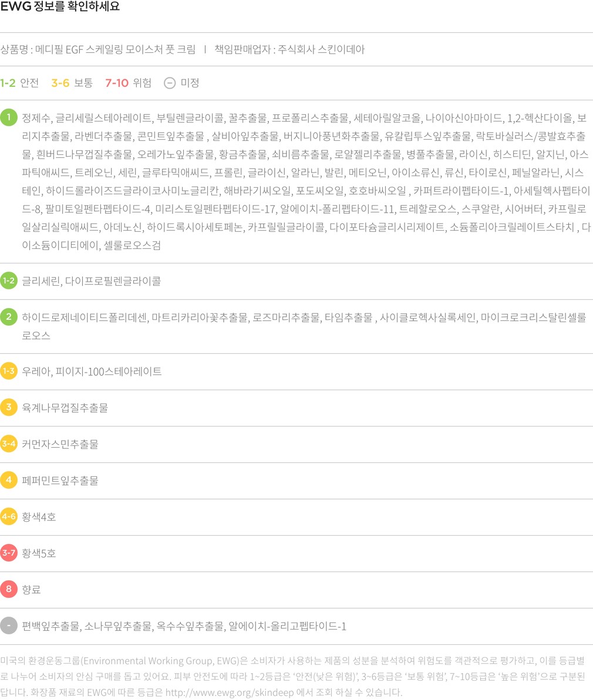The image size is (593, 700).
Task: Click the yellow grade 3 badge
Action: (9, 407)
